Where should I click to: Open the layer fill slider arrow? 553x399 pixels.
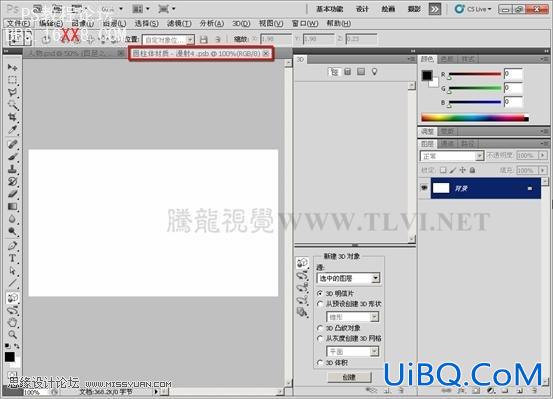542,170
